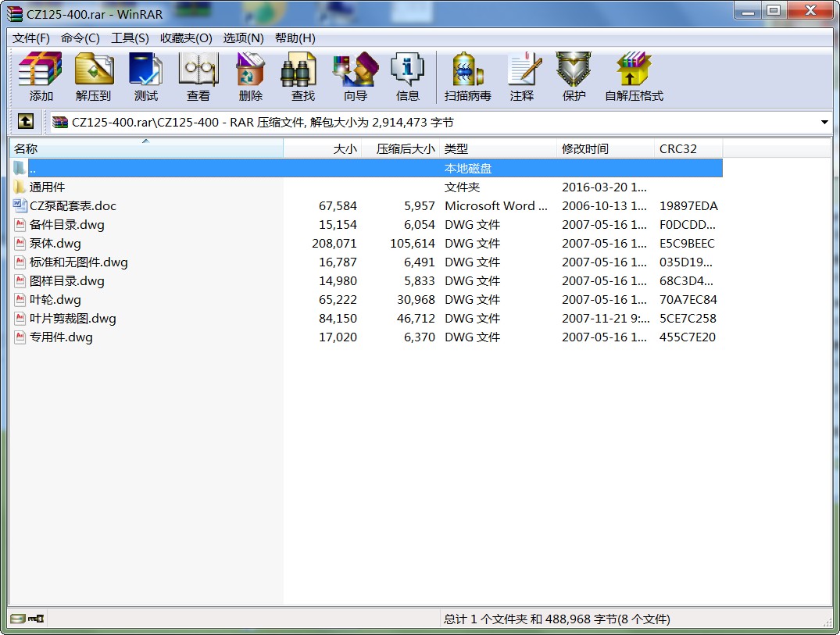Screen dimensions: 840x635
Task: Select the 通用件 folder
Action: pyautogui.click(x=47, y=187)
